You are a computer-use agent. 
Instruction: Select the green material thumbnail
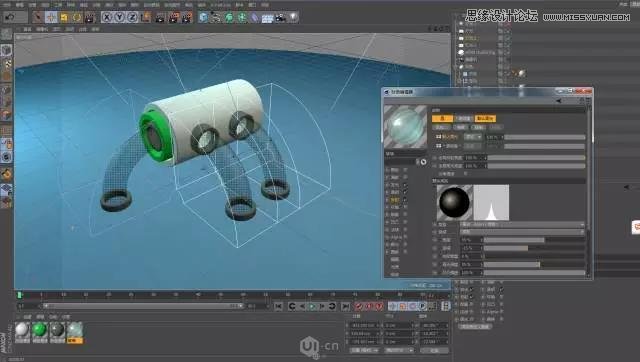(40, 329)
